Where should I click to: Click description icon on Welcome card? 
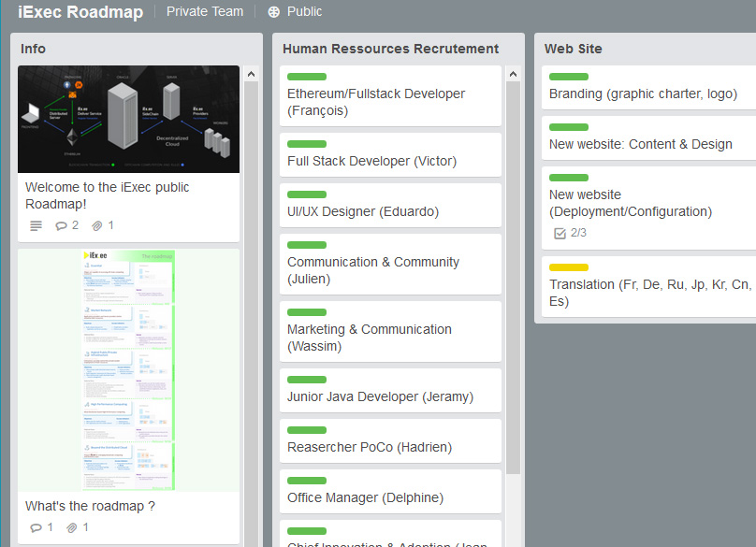tap(36, 225)
